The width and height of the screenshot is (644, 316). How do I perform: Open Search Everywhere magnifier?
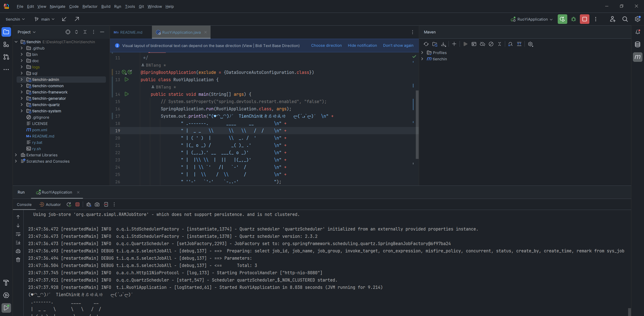(x=625, y=19)
